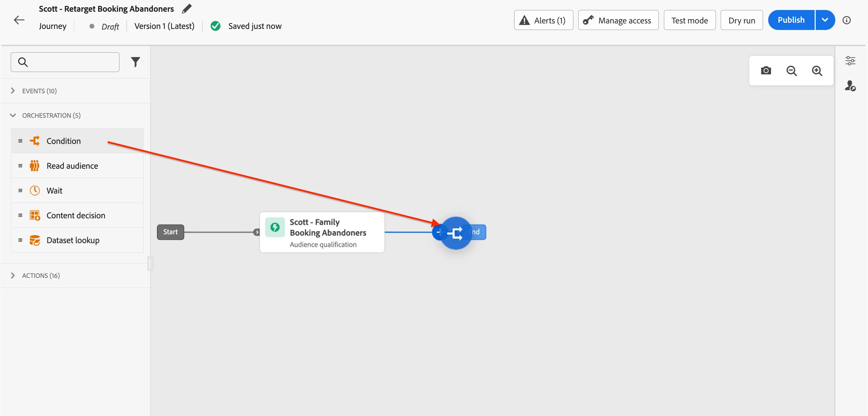The width and height of the screenshot is (868, 416).
Task: Click the Journey label
Action: coord(53,26)
